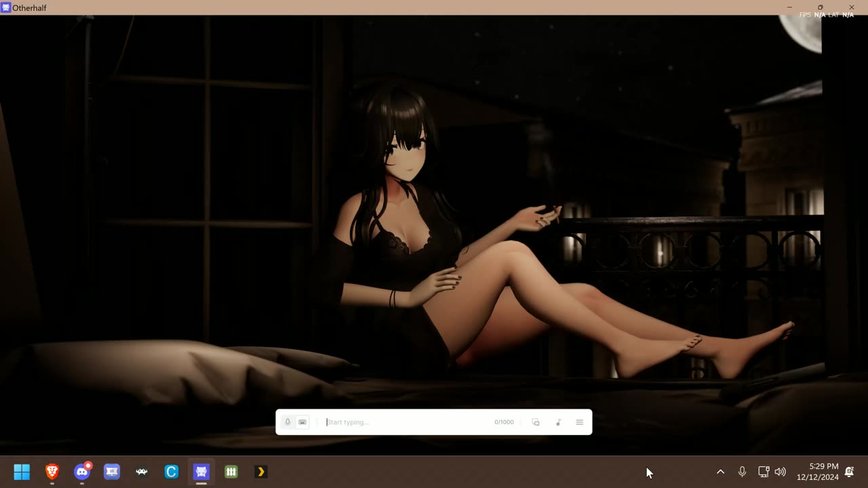This screenshot has height=488, width=868.
Task: Open RetroArch invader icon in taskbar
Action: tap(142, 472)
